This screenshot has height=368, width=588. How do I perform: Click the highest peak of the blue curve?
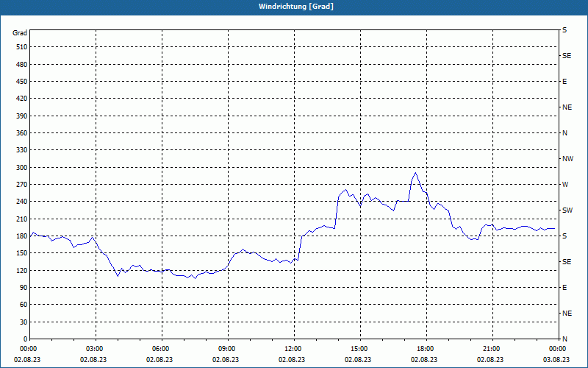pyautogui.click(x=415, y=173)
